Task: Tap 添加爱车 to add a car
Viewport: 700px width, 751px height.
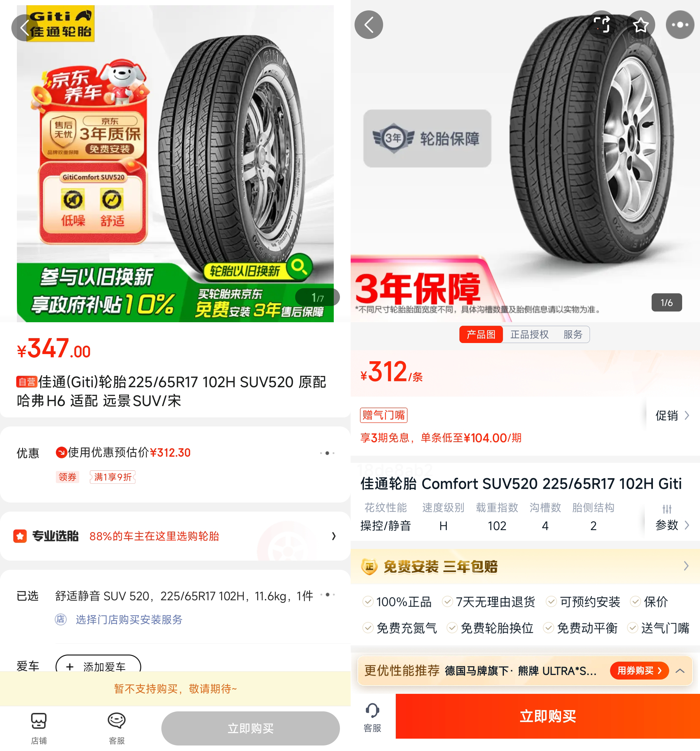Action: tap(98, 666)
